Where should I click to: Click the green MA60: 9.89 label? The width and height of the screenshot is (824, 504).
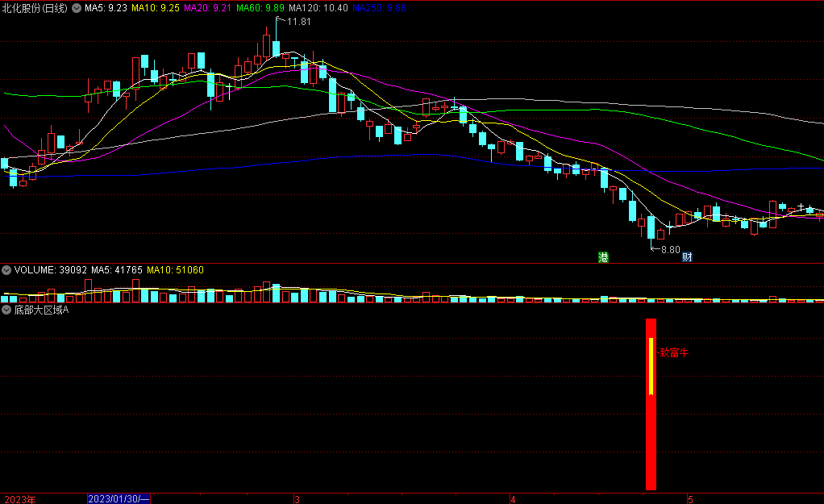(260, 8)
